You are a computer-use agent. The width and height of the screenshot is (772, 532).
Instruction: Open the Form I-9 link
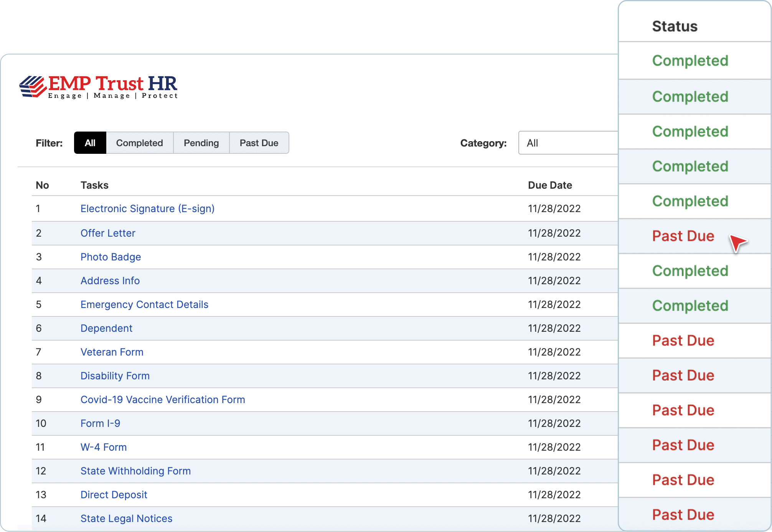click(x=100, y=423)
